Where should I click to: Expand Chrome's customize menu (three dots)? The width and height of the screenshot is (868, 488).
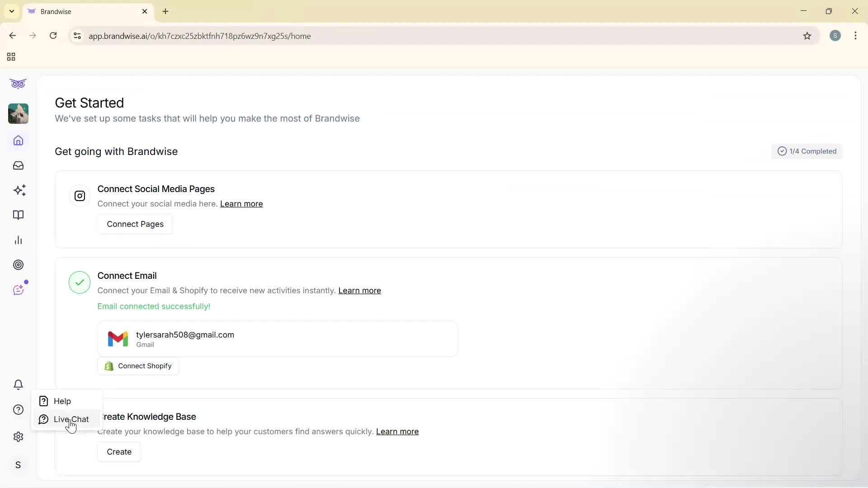click(x=856, y=36)
